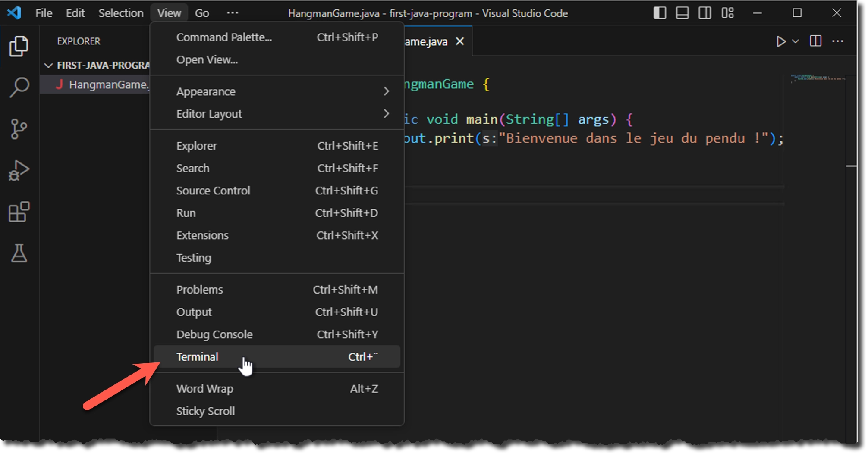868x456 pixels.
Task: Open Customize Layout icon in title bar
Action: [x=727, y=13]
